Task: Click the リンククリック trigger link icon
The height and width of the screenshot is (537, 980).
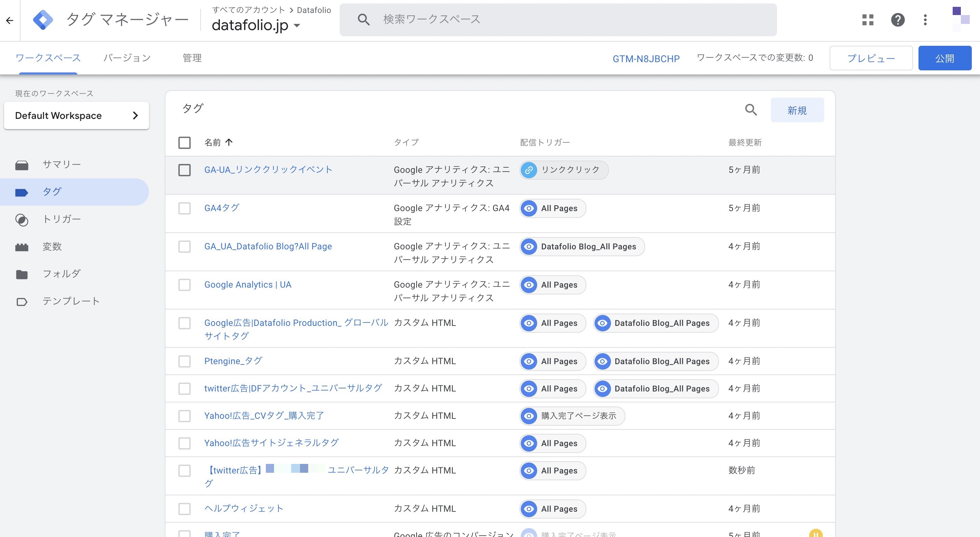Action: [x=529, y=170]
